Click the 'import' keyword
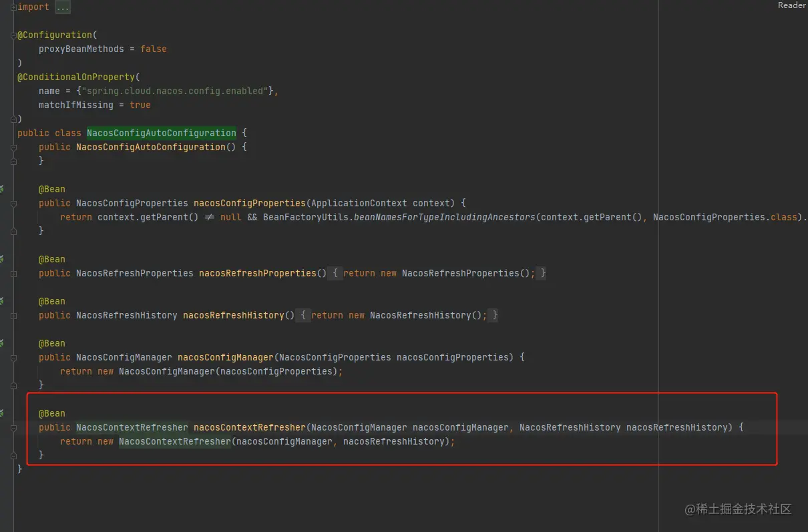The height and width of the screenshot is (532, 808). pyautogui.click(x=33, y=7)
